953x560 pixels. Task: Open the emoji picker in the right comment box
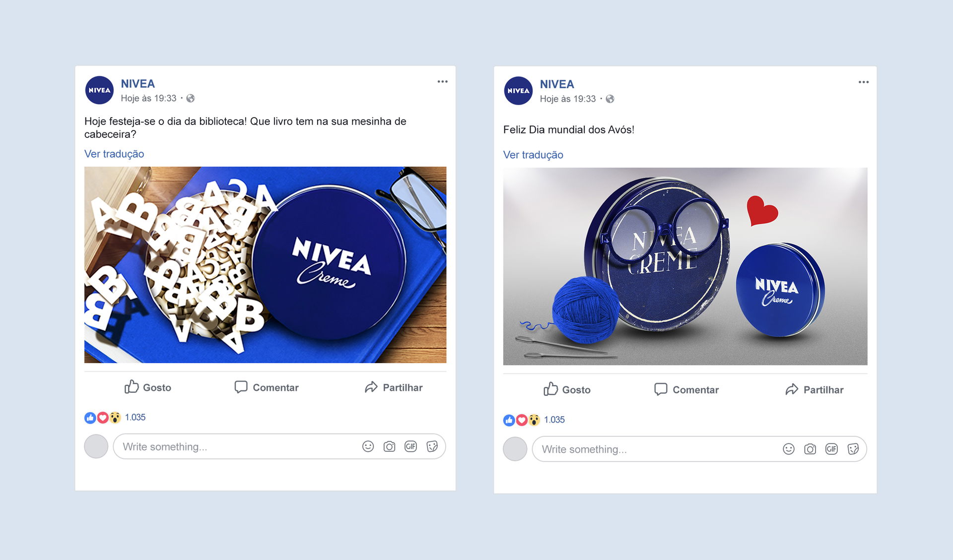pyautogui.click(x=789, y=449)
